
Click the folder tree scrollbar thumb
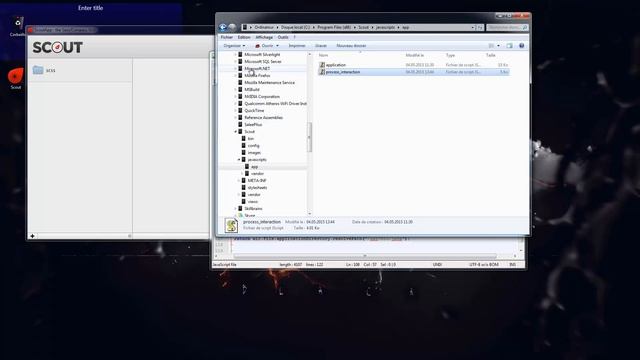coord(309,137)
